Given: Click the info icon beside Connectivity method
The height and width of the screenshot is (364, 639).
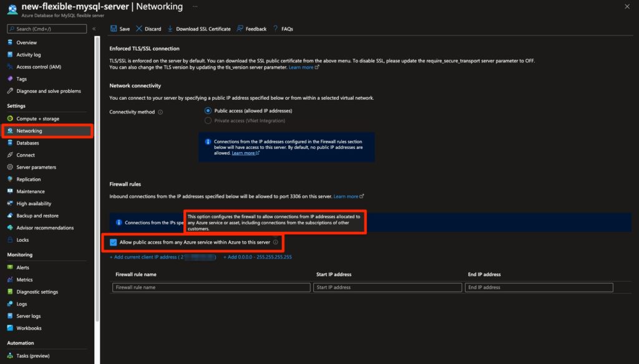Looking at the screenshot, I should [160, 112].
